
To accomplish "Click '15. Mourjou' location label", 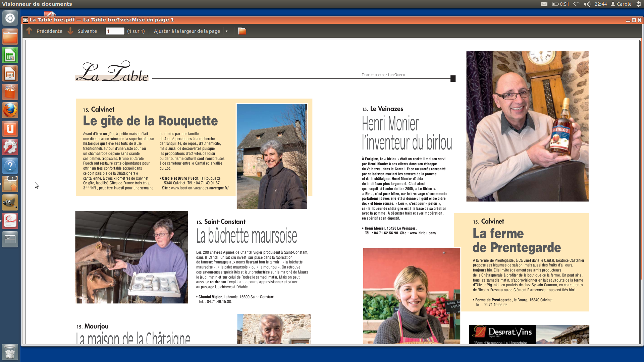I will 93,326.
